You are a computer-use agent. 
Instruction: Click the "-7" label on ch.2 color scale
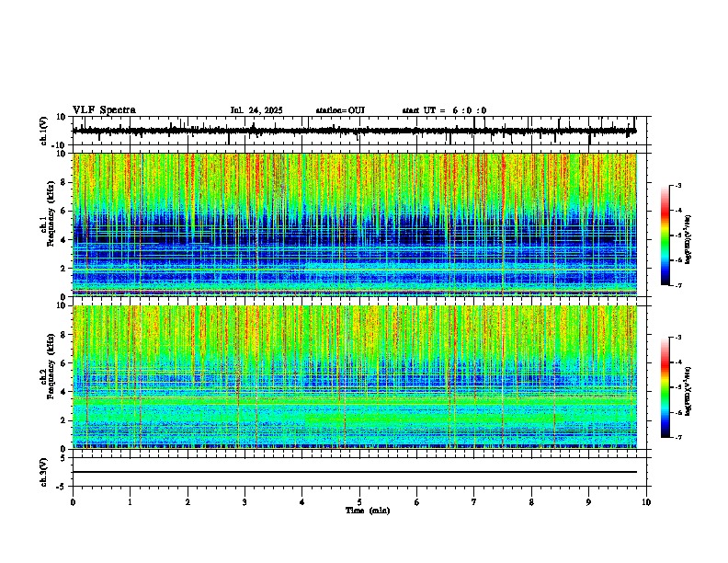[678, 437]
